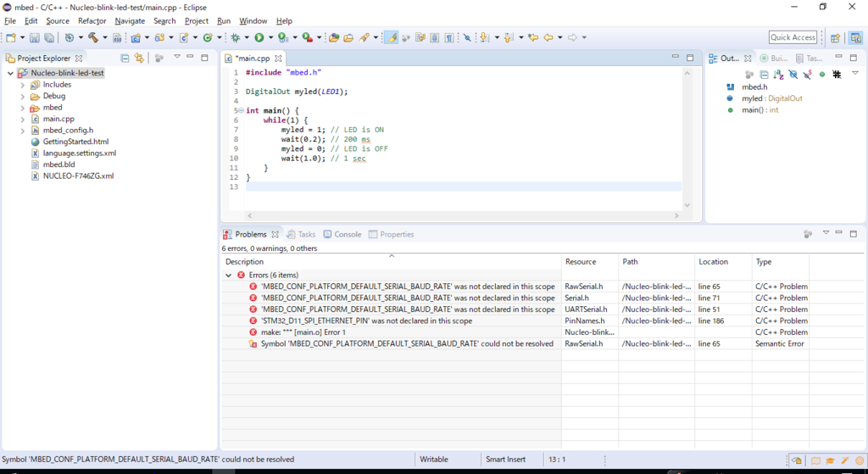Maximize the Problems view panel
Screen dimensions: 868x474
click(x=853, y=233)
